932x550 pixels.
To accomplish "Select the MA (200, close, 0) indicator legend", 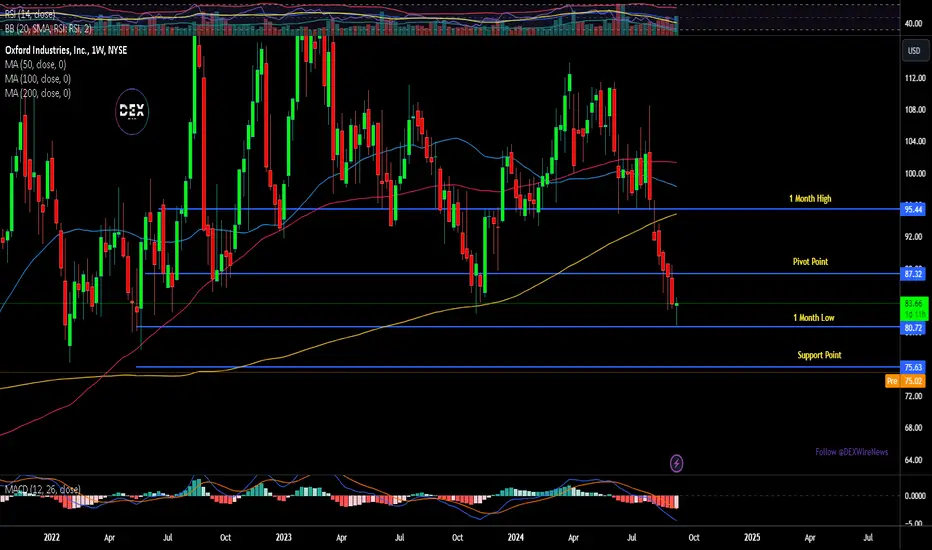I will (x=38, y=93).
